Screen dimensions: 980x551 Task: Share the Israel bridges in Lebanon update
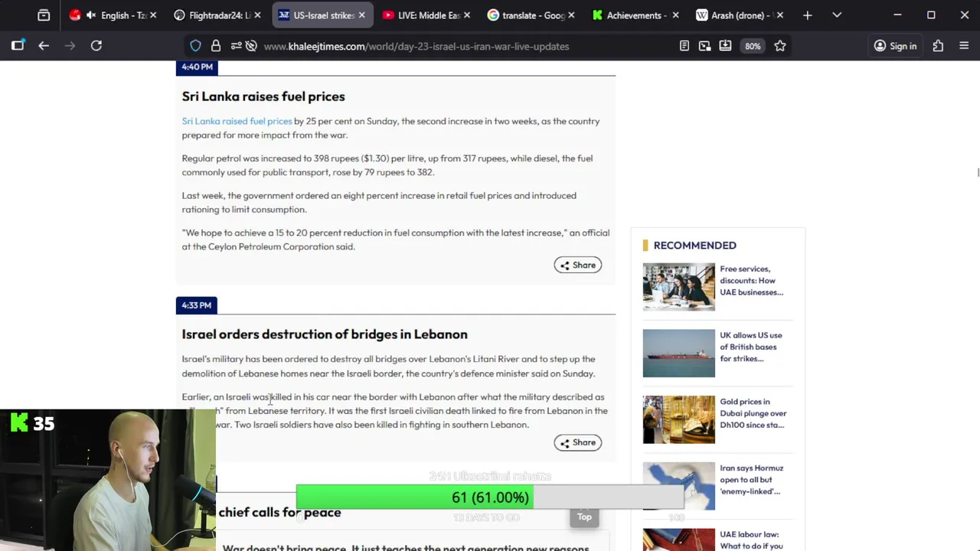coord(578,442)
